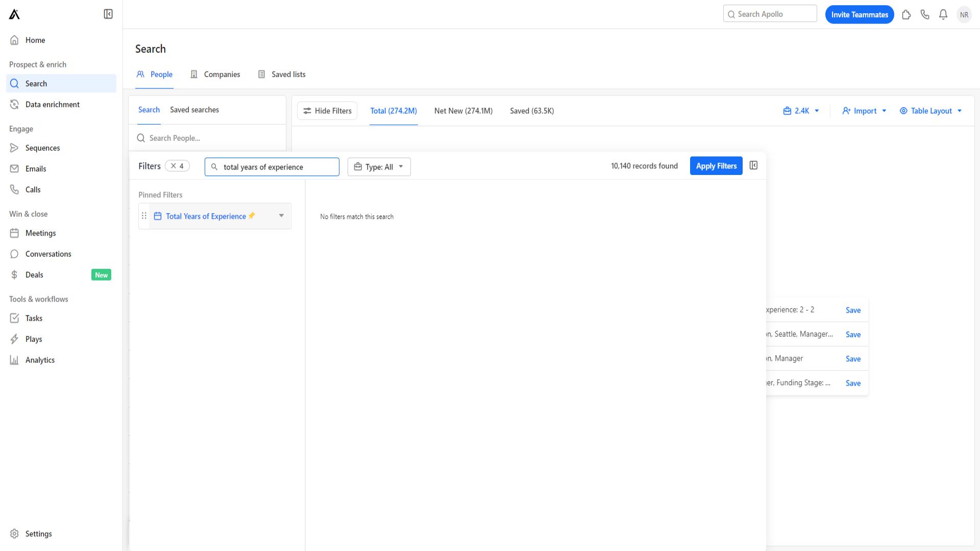Viewport: 980px width, 551px height.
Task: Click the Search People input field
Action: [210, 138]
